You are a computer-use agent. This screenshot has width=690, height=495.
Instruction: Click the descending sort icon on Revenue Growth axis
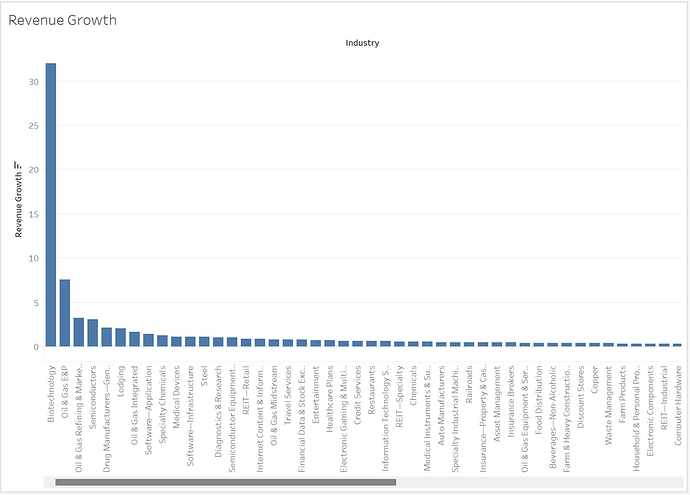(17, 166)
